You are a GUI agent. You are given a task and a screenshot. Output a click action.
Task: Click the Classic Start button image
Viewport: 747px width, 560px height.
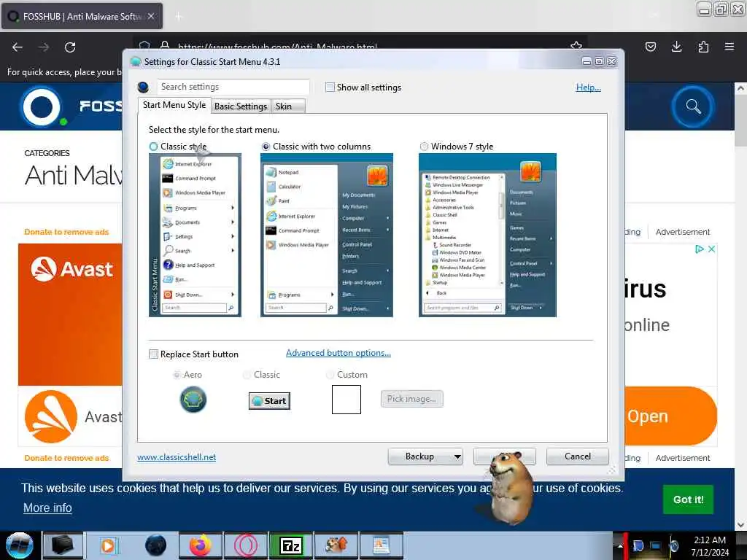coord(269,401)
